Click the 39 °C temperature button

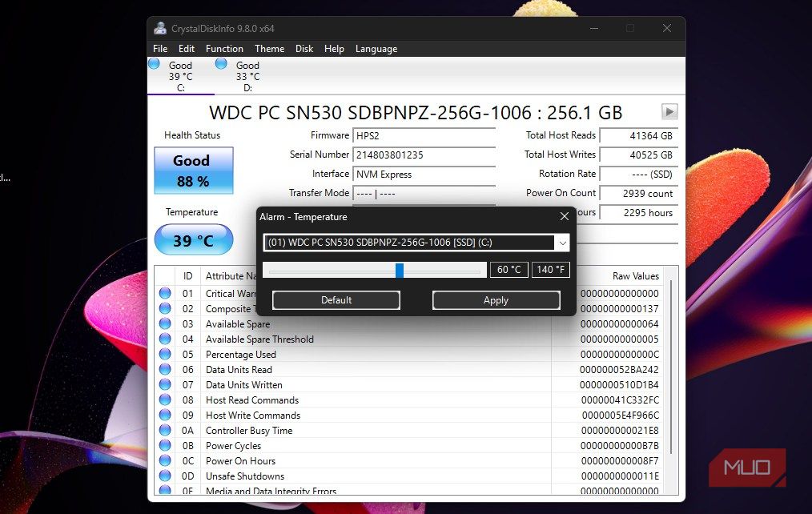coord(194,239)
